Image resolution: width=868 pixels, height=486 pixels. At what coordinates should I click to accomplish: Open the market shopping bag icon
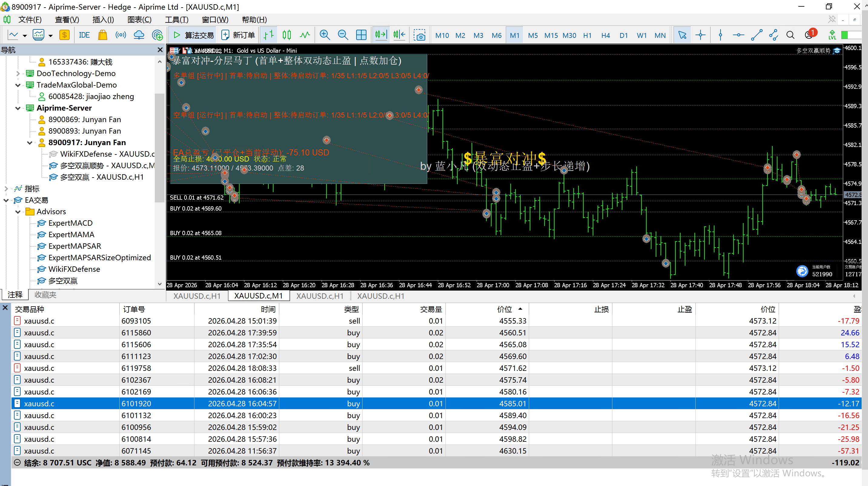pyautogui.click(x=102, y=35)
